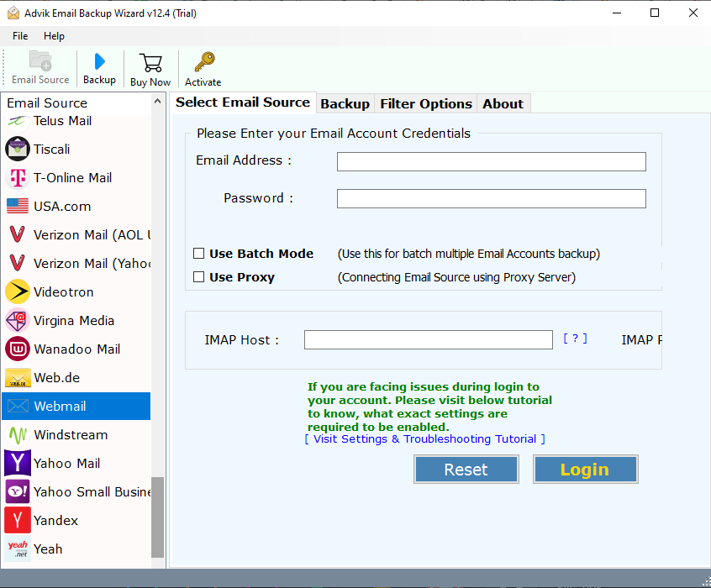Click the Login button

tap(586, 470)
